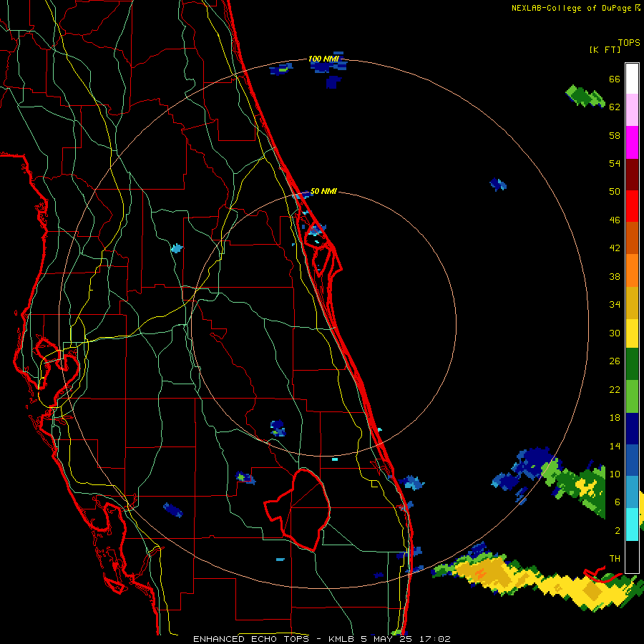
Task: Click the 2 value on the scale
Action: [x=618, y=530]
